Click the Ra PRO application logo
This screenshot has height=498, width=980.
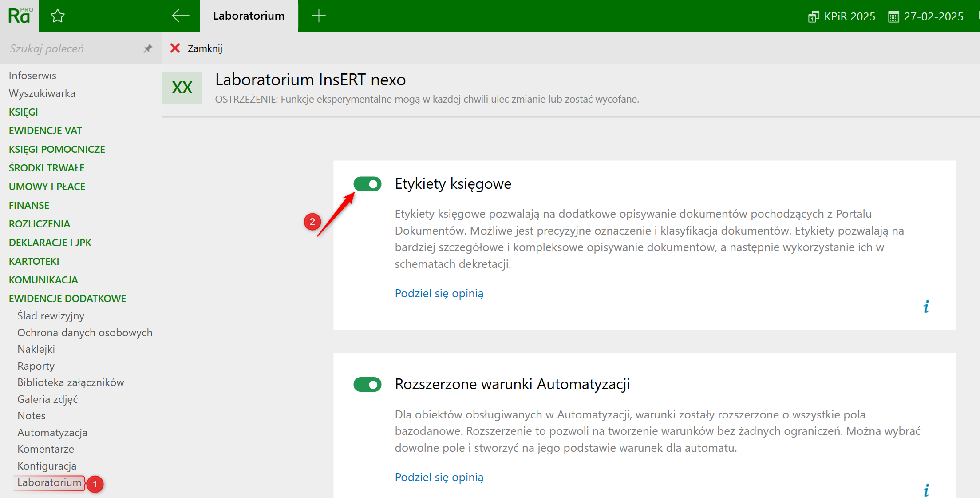(20, 16)
